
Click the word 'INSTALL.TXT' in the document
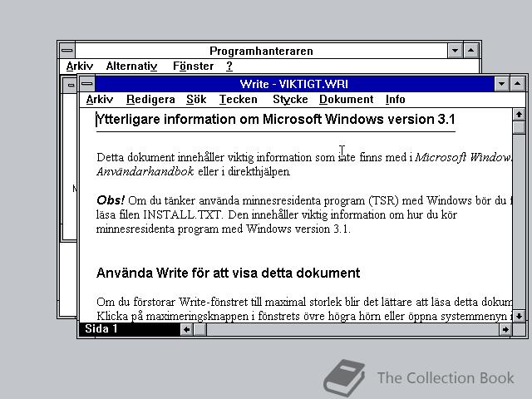[x=183, y=214]
